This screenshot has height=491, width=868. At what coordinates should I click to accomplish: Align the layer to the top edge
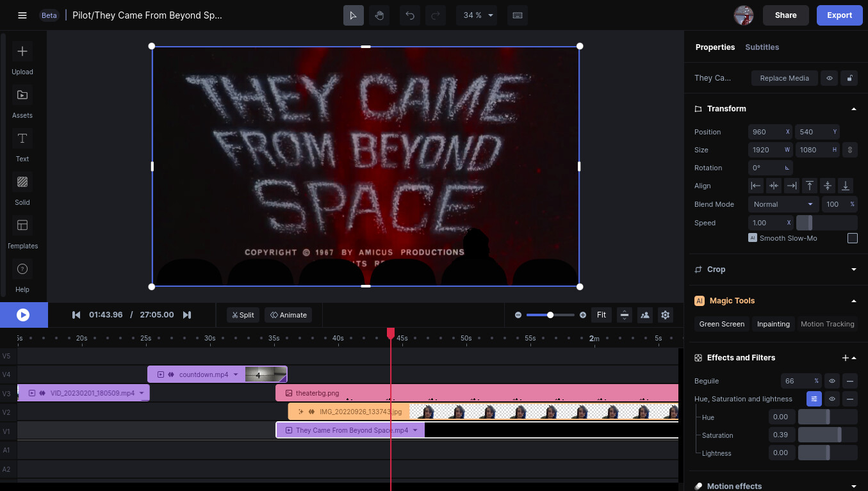810,186
